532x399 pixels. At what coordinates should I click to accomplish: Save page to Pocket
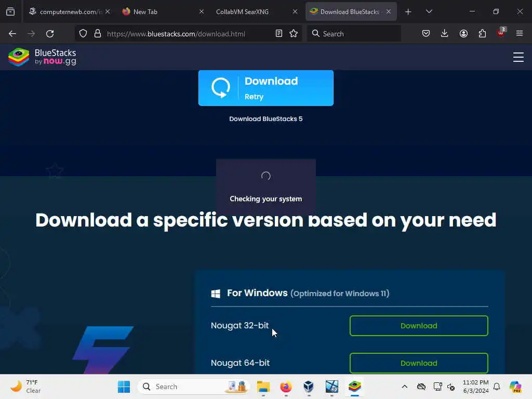pos(426,34)
